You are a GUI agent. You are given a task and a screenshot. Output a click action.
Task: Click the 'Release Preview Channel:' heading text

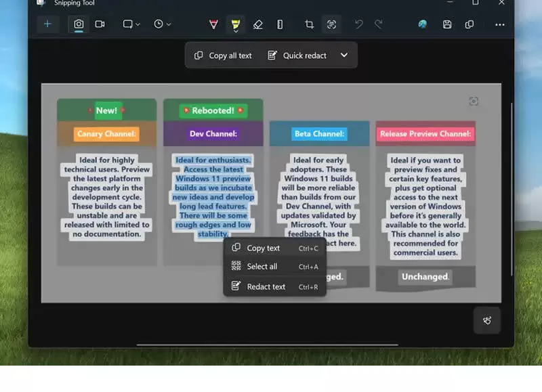click(x=425, y=134)
